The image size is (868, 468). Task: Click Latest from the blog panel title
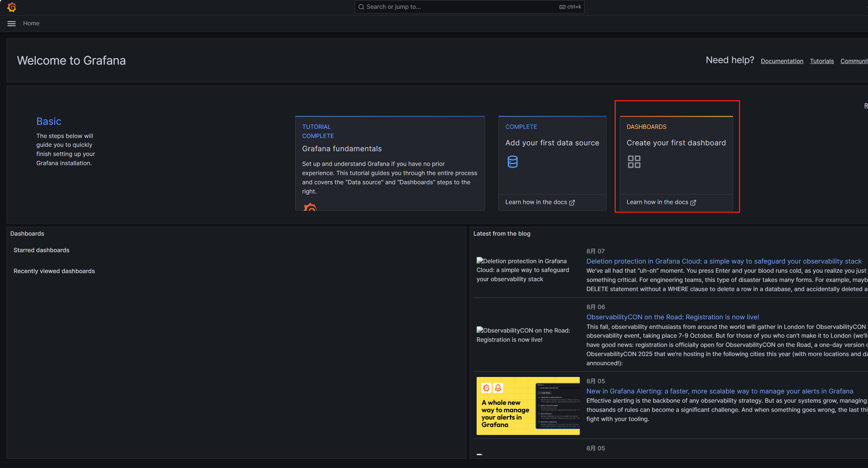[502, 233]
